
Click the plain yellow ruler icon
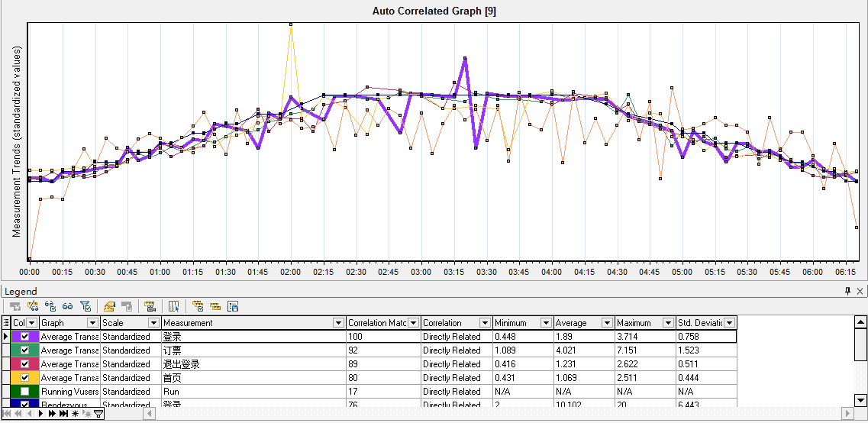[x=215, y=305]
